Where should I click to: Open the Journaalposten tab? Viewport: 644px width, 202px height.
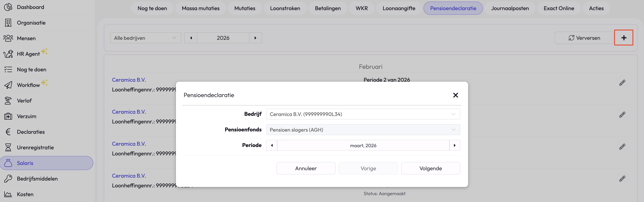pyautogui.click(x=510, y=8)
